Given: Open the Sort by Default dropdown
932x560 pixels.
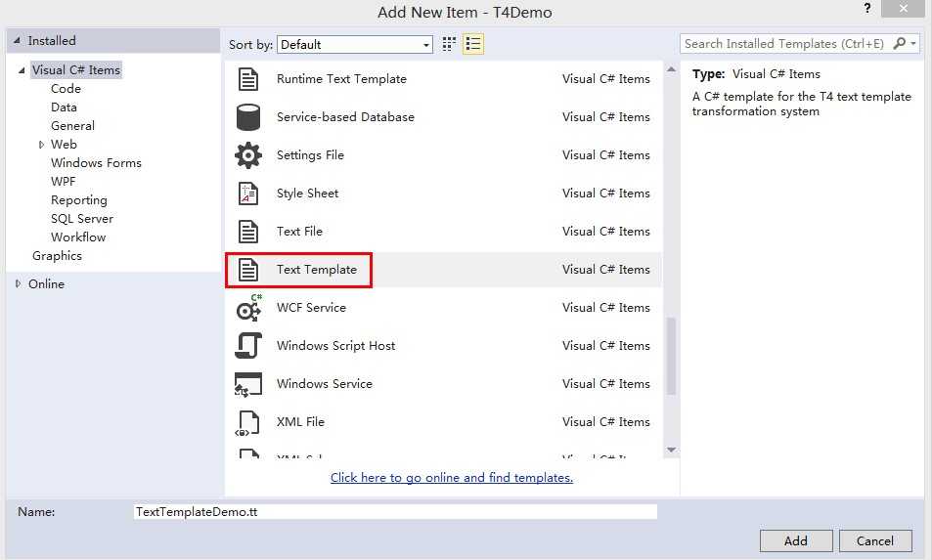Looking at the screenshot, I should point(355,45).
